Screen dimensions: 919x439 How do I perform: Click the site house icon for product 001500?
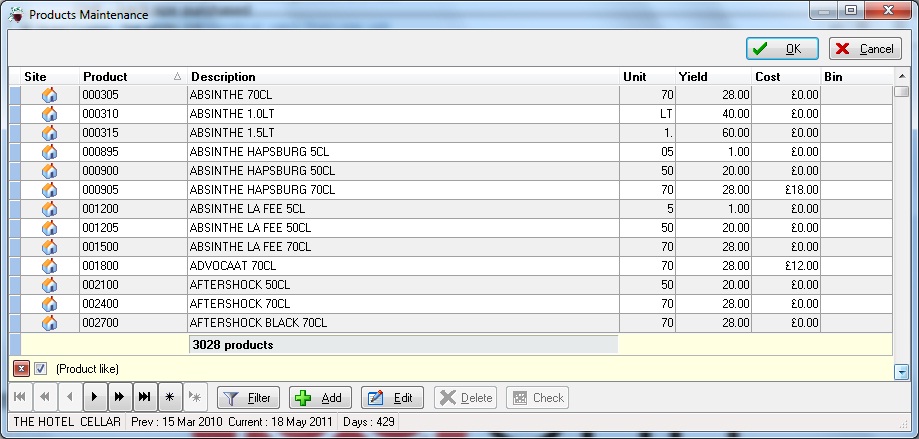tap(50, 247)
